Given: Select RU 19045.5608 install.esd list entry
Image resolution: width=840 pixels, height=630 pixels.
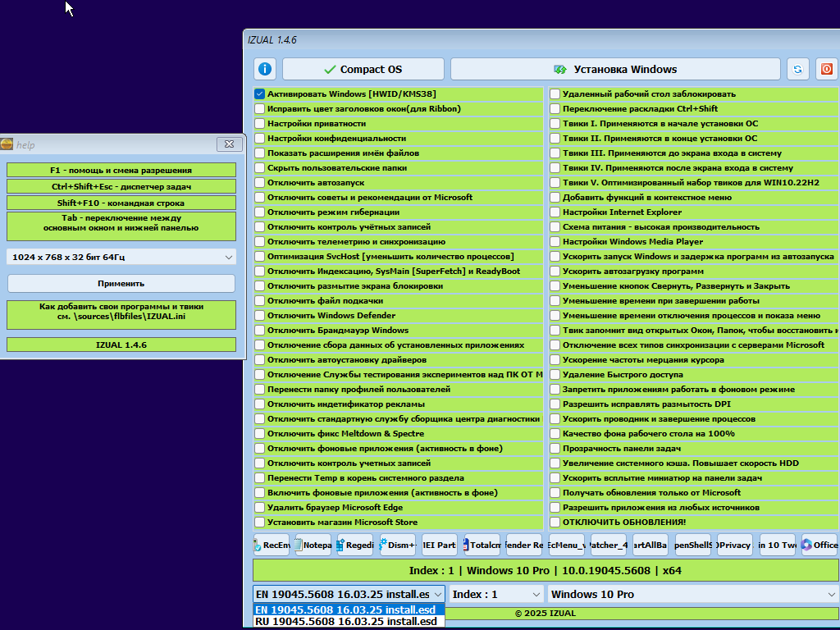Looking at the screenshot, I should (349, 622).
